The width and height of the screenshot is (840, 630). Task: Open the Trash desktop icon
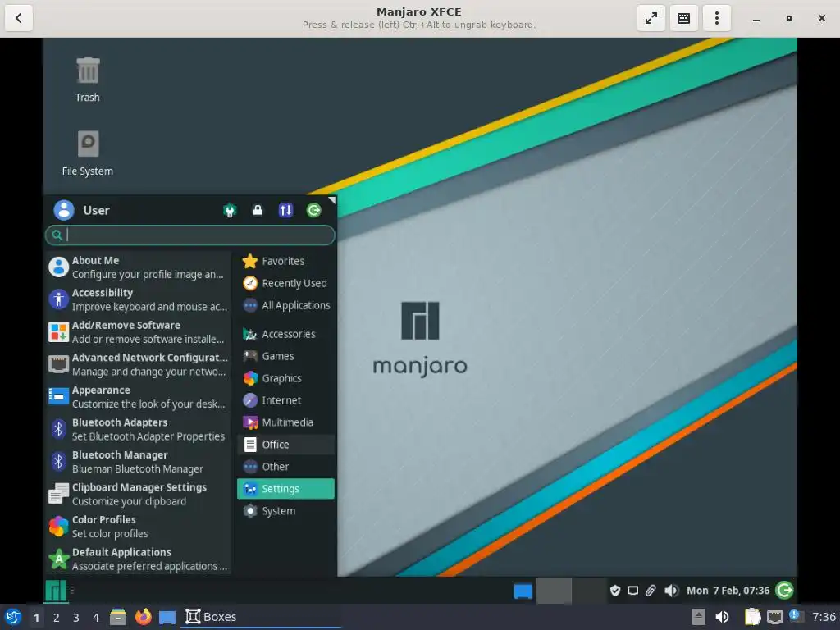pos(88,80)
